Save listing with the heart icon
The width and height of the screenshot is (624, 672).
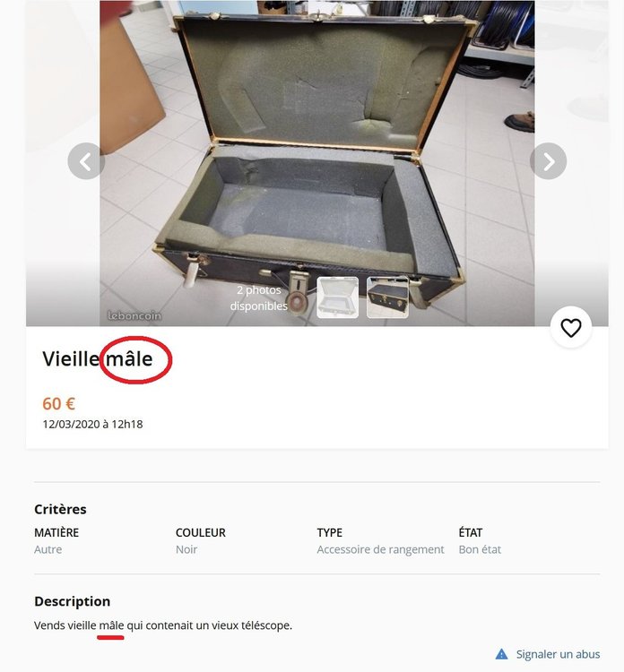tap(571, 328)
